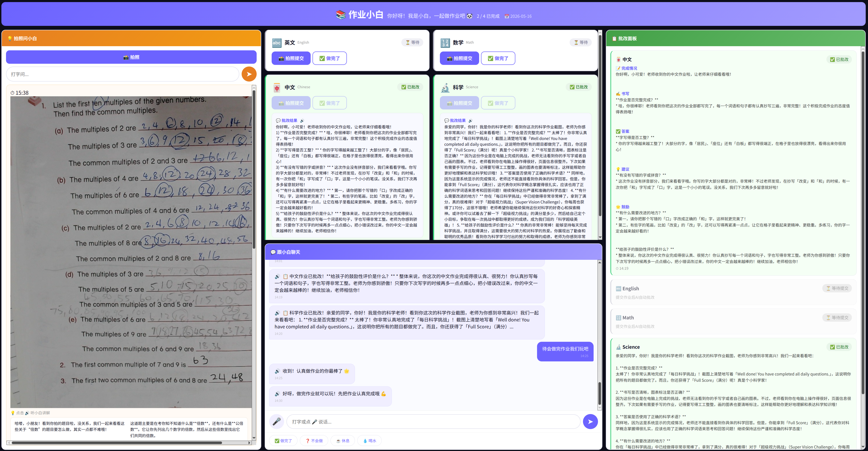Viewport: 868px width, 451px height.
Task: Click the disabled 拍照提交 on the Chinese card
Action: point(291,103)
